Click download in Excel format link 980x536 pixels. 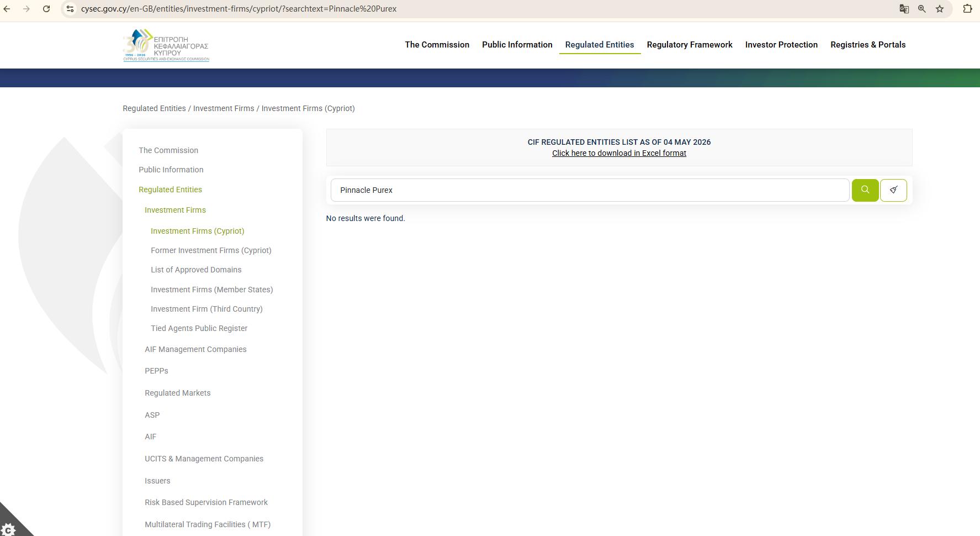[x=619, y=153]
